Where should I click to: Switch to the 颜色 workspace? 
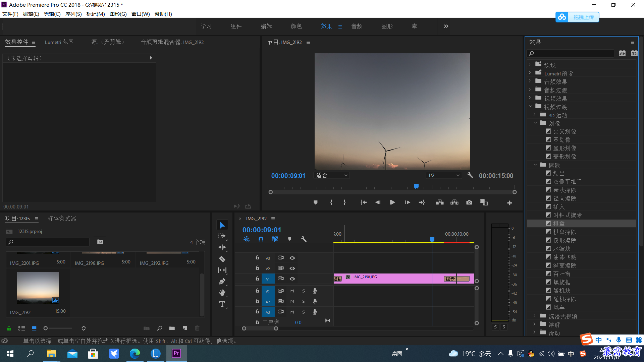click(297, 26)
